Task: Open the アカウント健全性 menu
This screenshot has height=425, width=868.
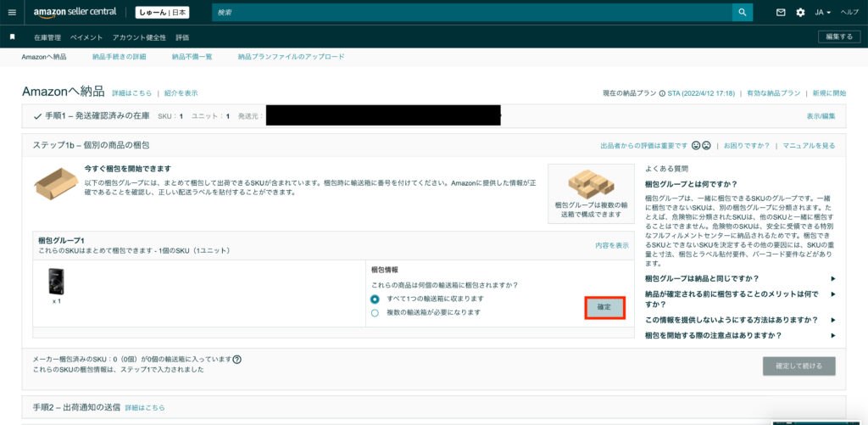Action: 139,37
